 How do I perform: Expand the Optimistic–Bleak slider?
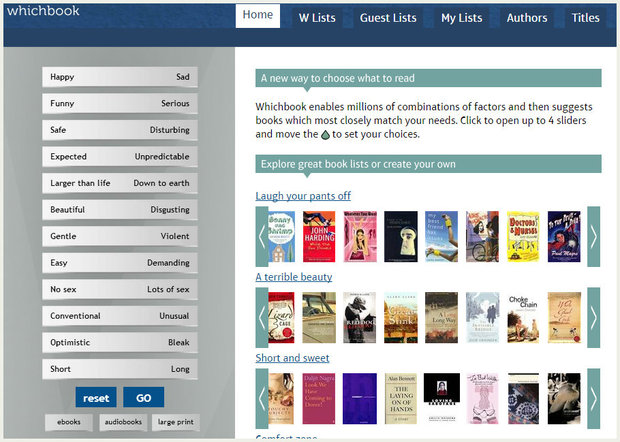[119, 342]
